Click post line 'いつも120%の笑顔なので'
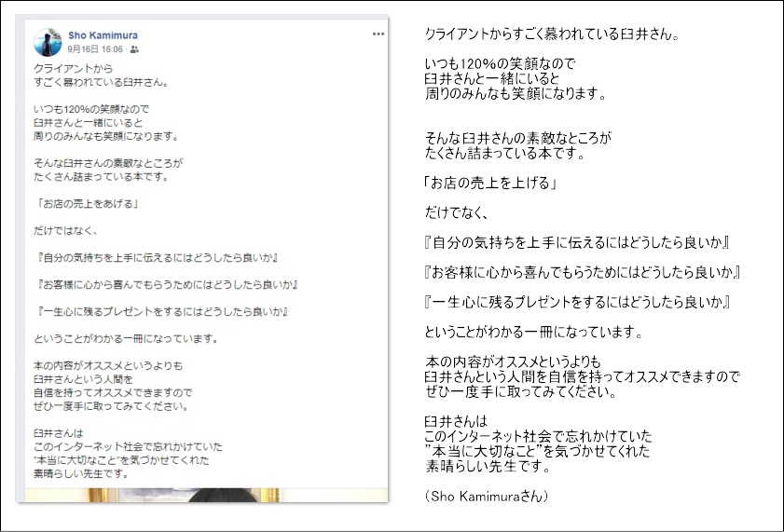Image resolution: width=784 pixels, height=532 pixels. coord(91,109)
